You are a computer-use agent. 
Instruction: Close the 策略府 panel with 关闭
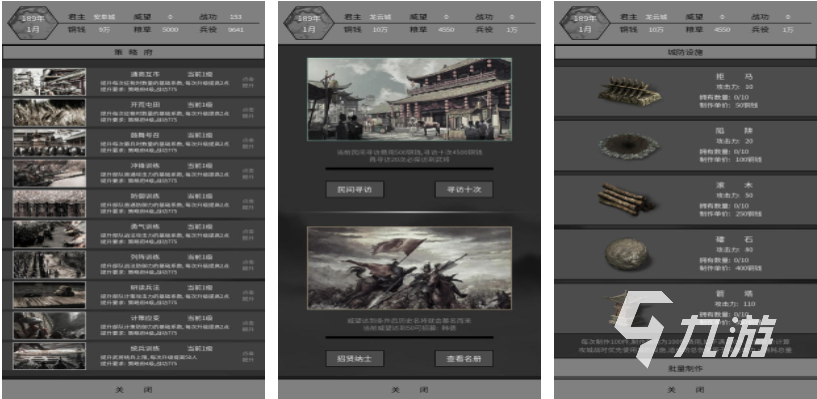133,390
